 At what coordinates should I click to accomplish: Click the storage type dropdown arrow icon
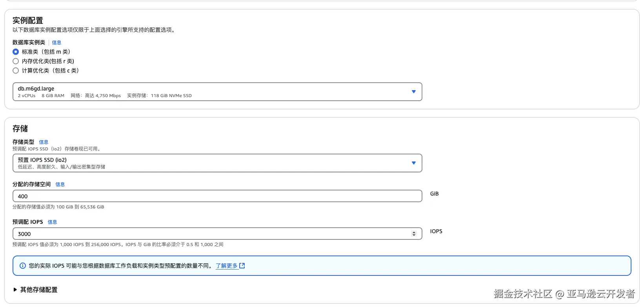coord(413,163)
